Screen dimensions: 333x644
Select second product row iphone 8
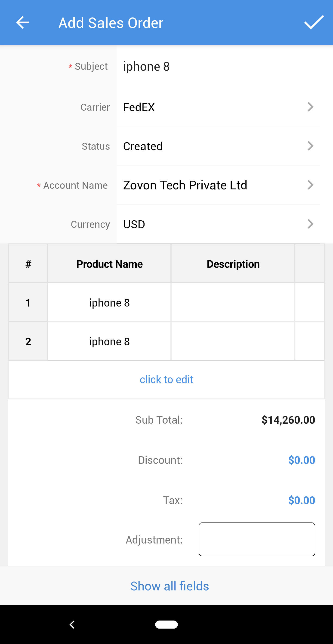pos(109,341)
